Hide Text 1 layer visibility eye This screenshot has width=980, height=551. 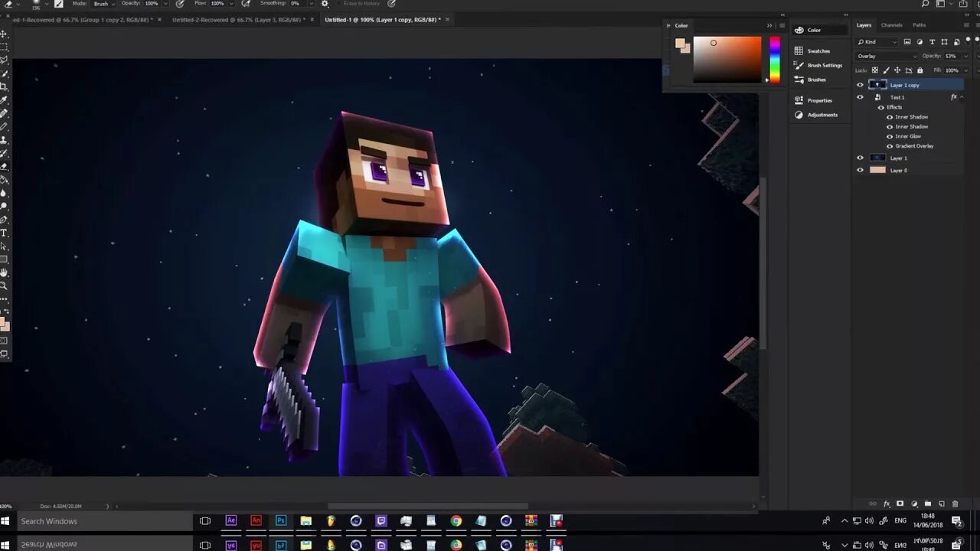coord(860,97)
